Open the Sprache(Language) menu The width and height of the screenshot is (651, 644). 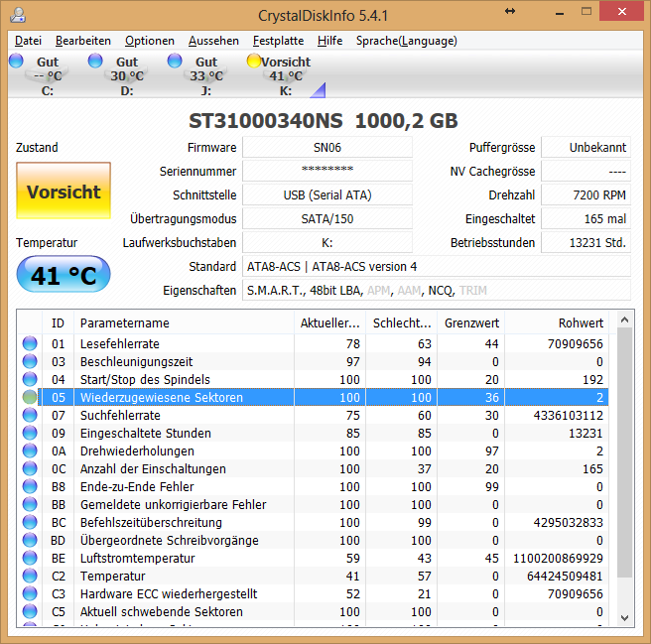(x=407, y=41)
